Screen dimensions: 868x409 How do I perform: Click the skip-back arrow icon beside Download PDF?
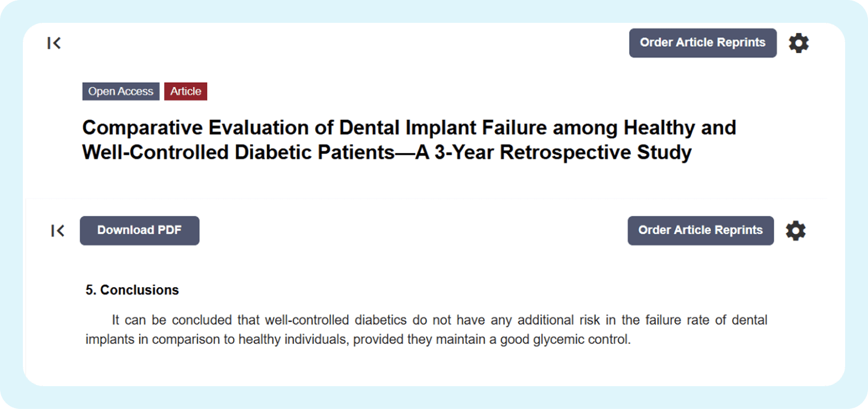[x=57, y=230]
